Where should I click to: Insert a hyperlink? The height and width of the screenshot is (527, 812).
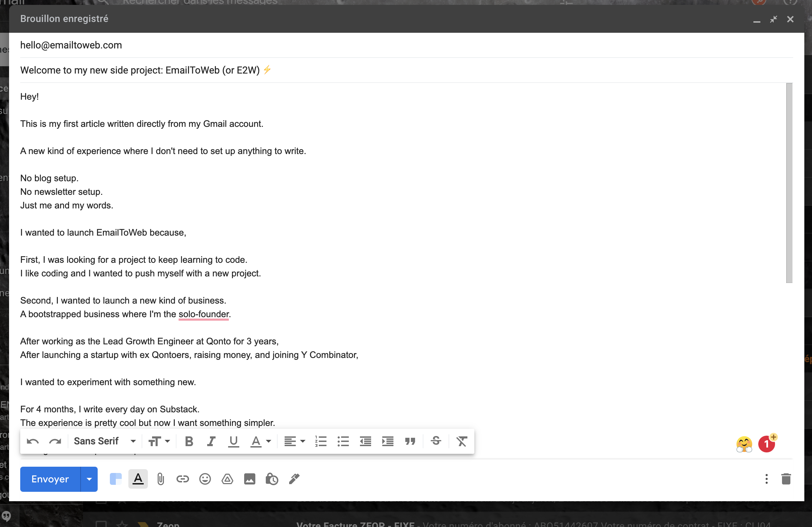pos(182,479)
